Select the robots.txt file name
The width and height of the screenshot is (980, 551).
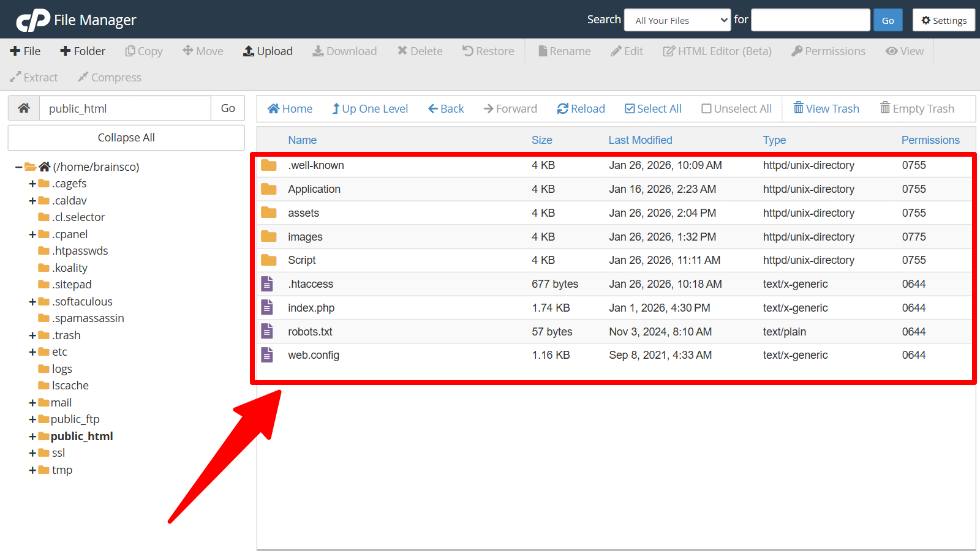(x=310, y=332)
